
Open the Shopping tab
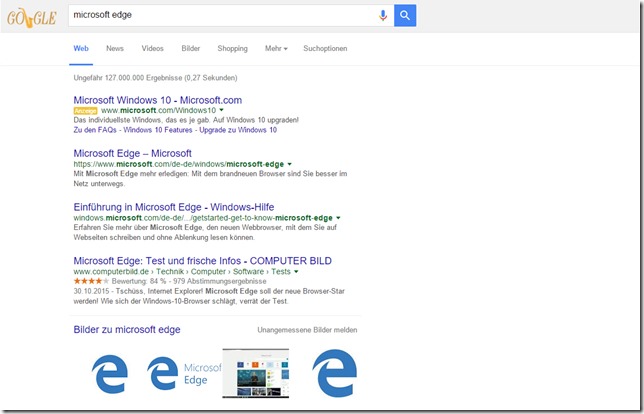pos(232,48)
